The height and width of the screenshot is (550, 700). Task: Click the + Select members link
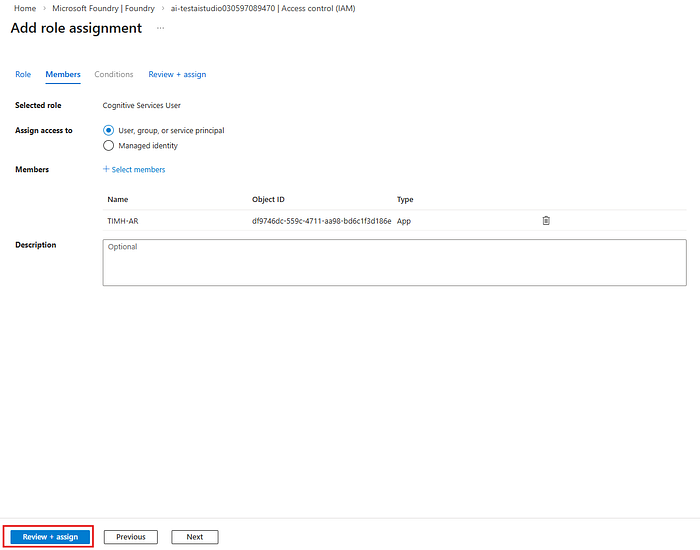(x=134, y=170)
